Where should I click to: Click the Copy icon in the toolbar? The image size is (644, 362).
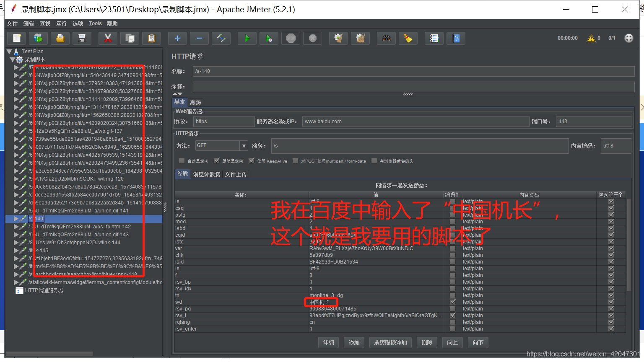[130, 38]
